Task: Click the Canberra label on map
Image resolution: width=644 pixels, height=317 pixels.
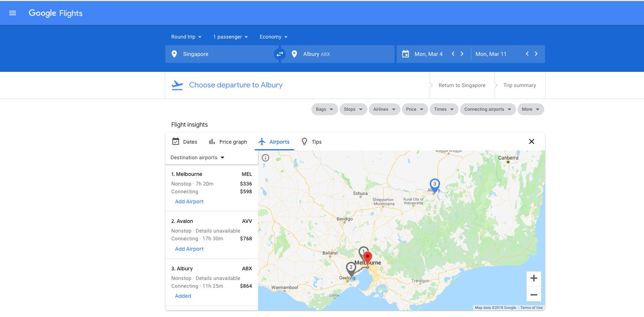Action: [x=508, y=158]
